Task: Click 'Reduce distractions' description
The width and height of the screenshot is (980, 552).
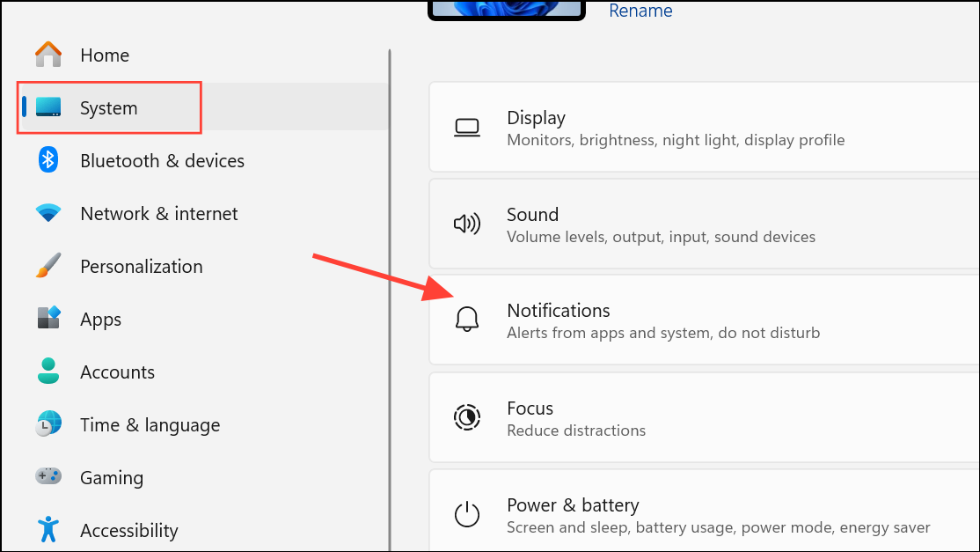Action: click(575, 431)
